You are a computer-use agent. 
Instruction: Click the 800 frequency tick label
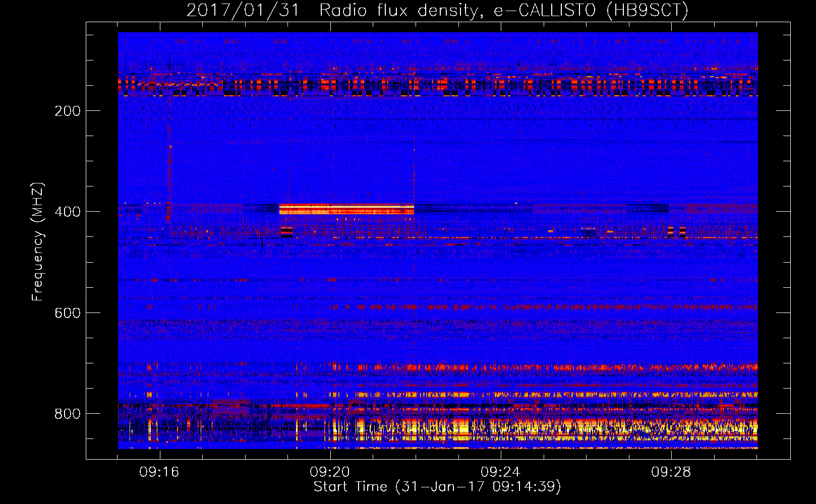click(x=68, y=414)
